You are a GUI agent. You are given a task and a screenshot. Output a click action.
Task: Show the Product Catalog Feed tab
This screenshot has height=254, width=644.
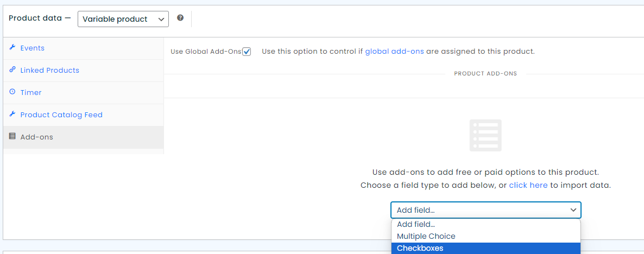click(x=61, y=115)
